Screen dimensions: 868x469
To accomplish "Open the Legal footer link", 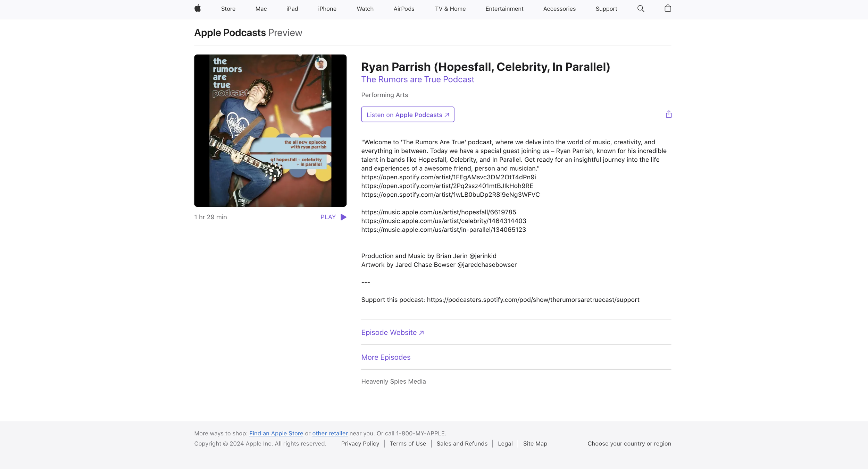I will click(505, 444).
